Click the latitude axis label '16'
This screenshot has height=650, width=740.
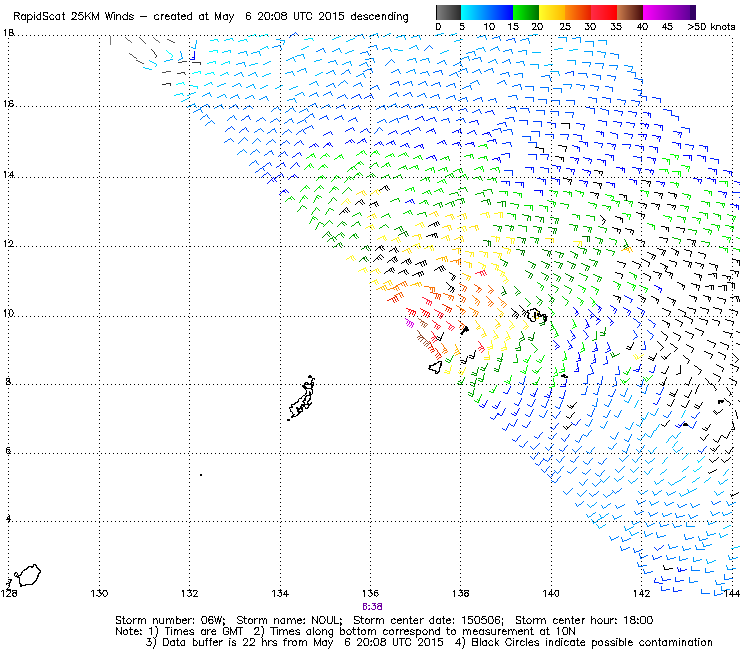pyautogui.click(x=8, y=103)
